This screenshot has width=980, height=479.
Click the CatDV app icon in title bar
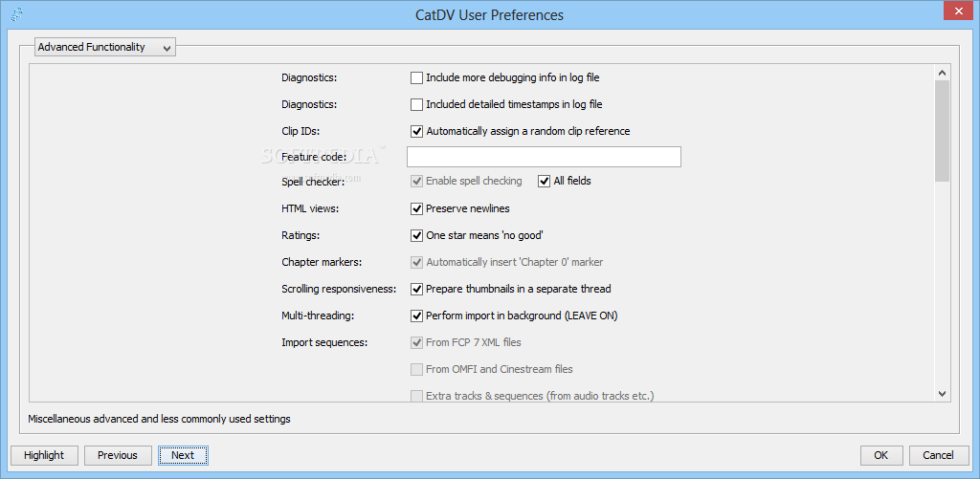pyautogui.click(x=17, y=14)
